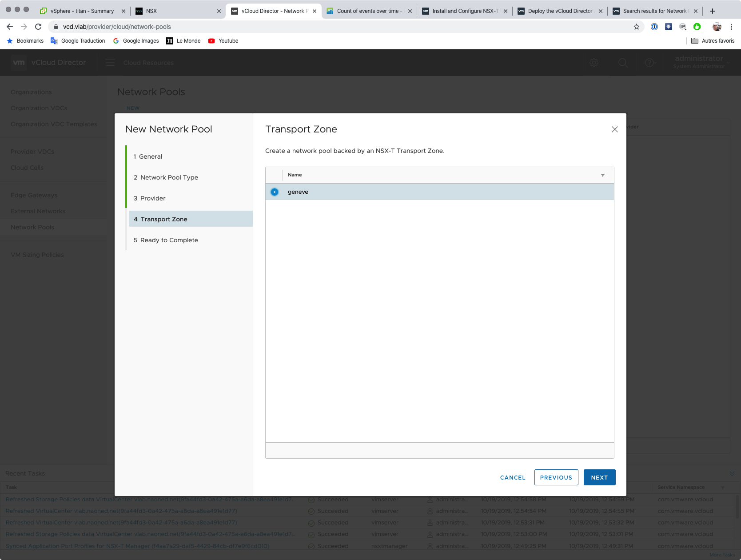
Task: Click the NEXT button
Action: (599, 477)
